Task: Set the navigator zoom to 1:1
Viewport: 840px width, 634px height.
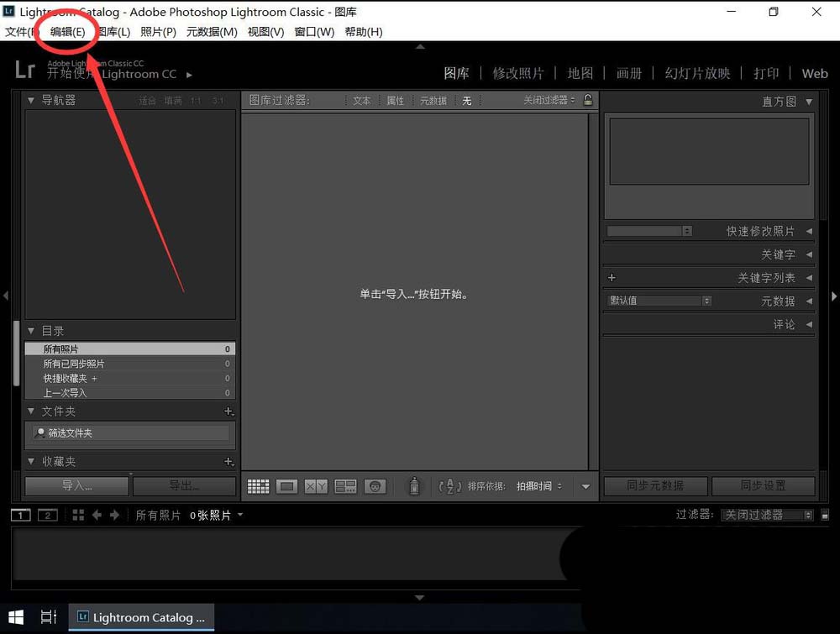Action: 196,101
